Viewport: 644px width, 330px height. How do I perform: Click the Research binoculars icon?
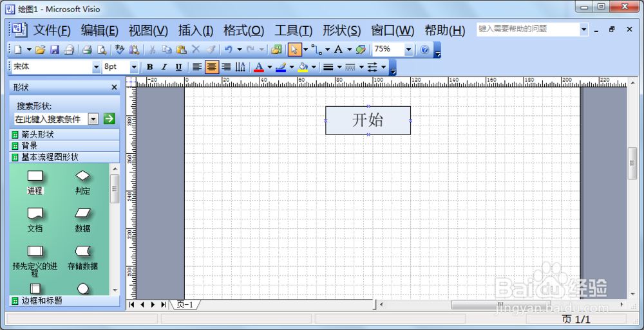135,50
